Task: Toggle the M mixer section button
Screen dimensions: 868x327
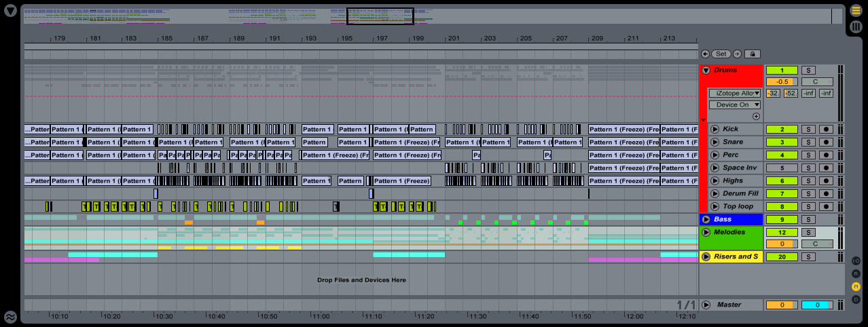Action: pyautogui.click(x=856, y=286)
